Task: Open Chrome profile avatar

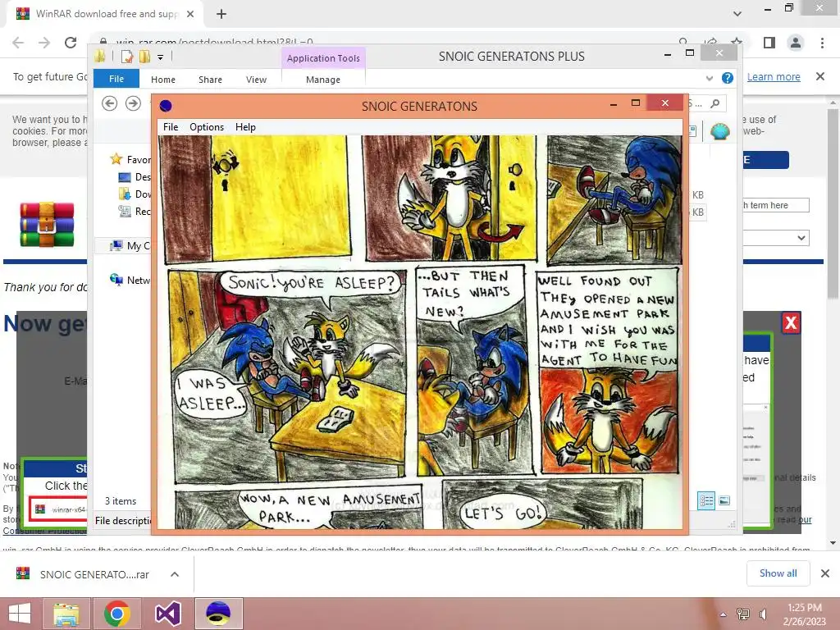Action: coord(796,43)
